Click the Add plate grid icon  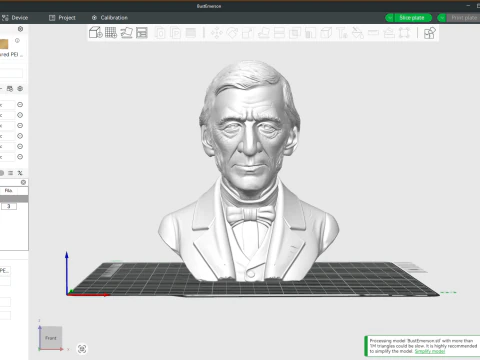click(111, 33)
